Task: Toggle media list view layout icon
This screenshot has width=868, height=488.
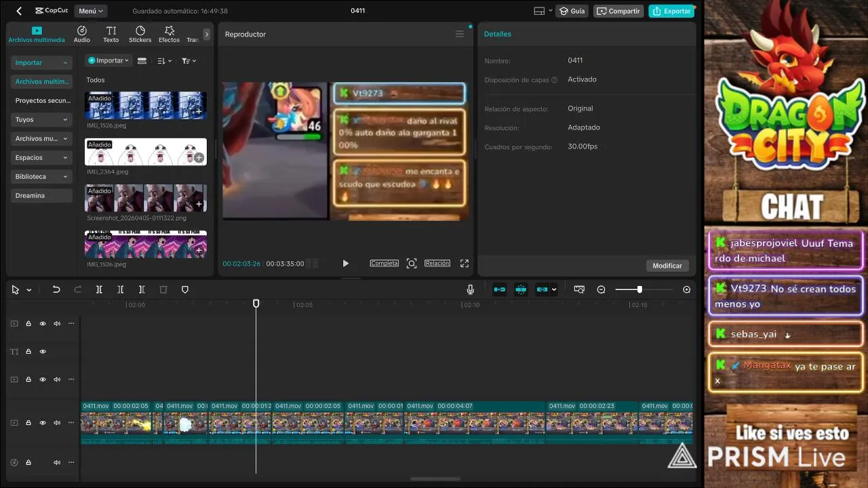Action: click(142, 60)
